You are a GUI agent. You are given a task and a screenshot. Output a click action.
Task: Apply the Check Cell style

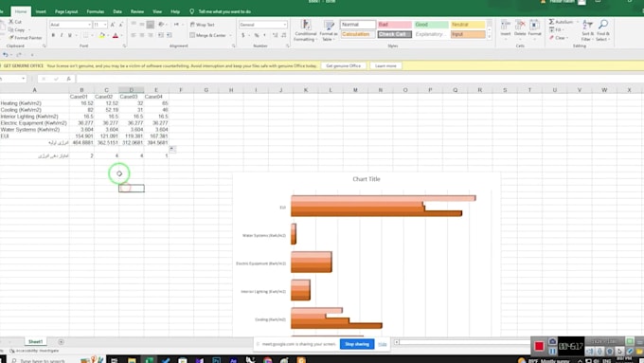(x=395, y=34)
